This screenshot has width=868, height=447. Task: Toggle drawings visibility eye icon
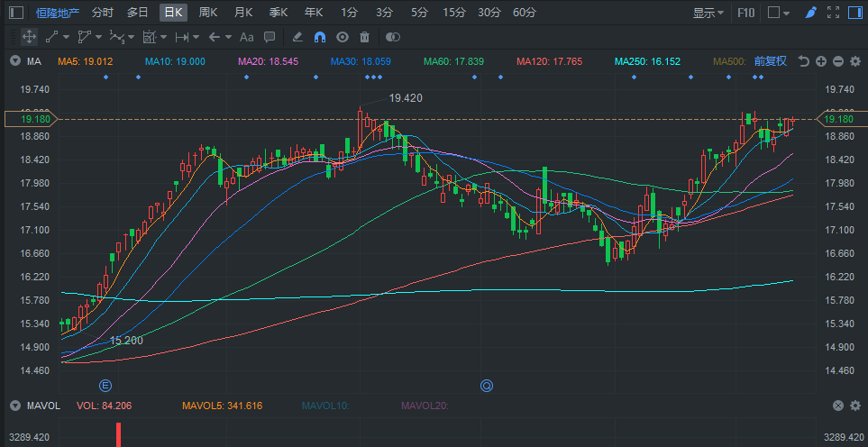click(x=343, y=37)
